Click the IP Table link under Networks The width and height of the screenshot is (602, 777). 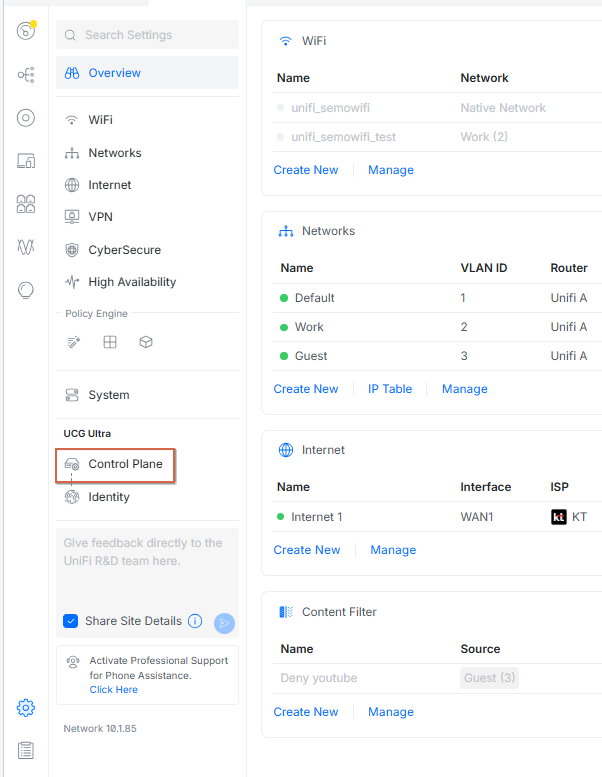(x=390, y=389)
